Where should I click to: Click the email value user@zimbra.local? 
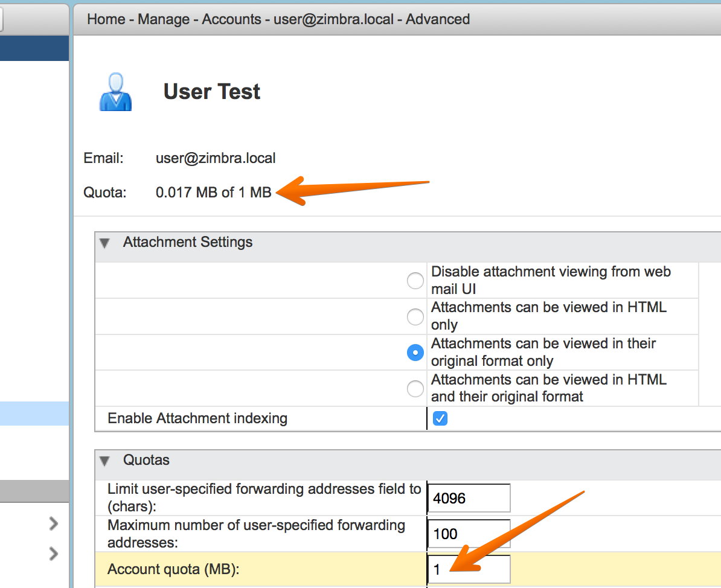pos(216,158)
